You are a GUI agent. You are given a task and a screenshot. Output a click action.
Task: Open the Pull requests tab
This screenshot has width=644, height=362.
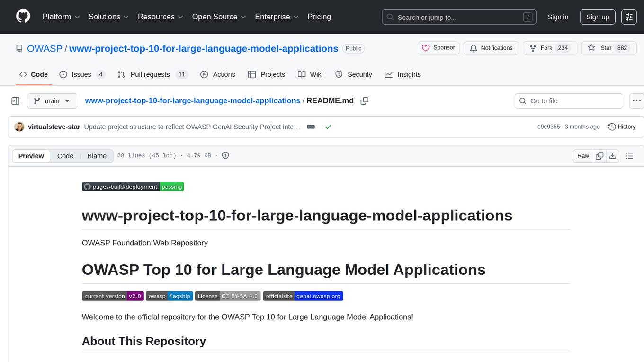pyautogui.click(x=153, y=74)
